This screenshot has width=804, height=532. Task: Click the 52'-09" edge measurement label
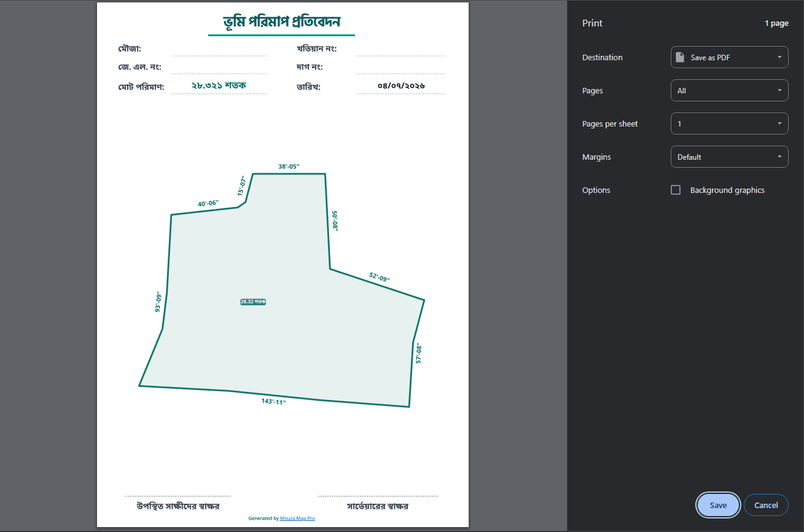380,277
